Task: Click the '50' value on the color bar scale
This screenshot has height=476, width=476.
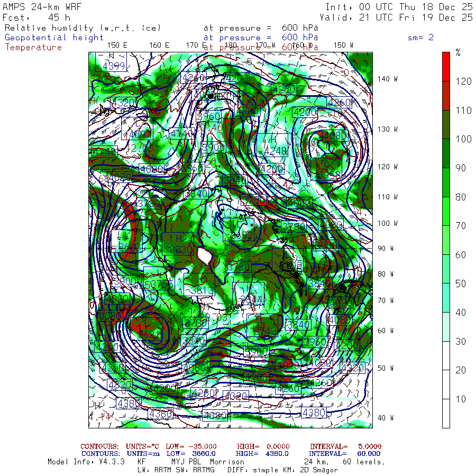Action: coord(461,283)
